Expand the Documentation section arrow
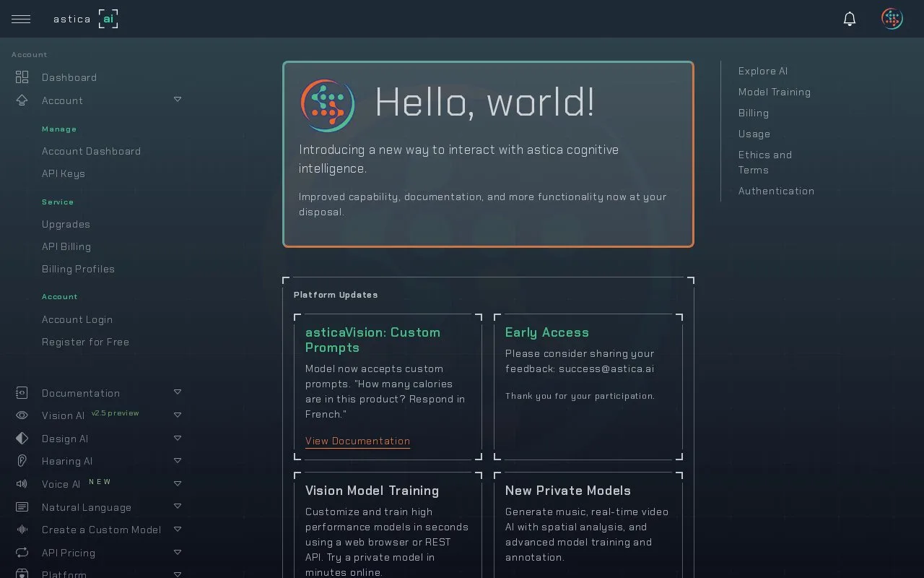 (x=178, y=392)
